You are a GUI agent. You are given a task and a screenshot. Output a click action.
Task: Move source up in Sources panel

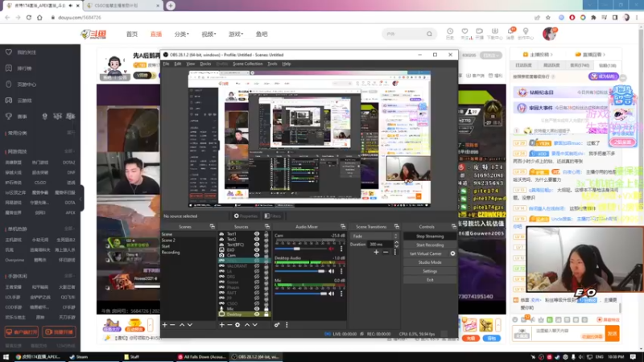(247, 325)
